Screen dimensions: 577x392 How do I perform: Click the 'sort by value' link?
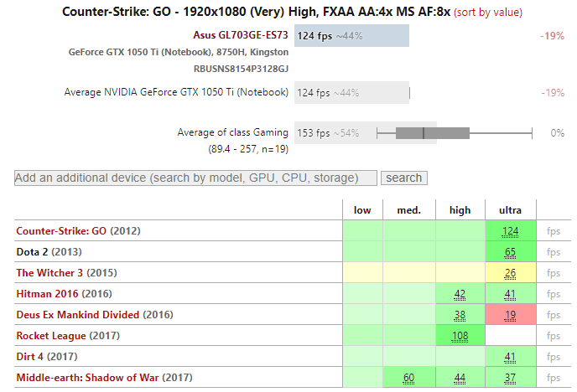[x=488, y=12]
